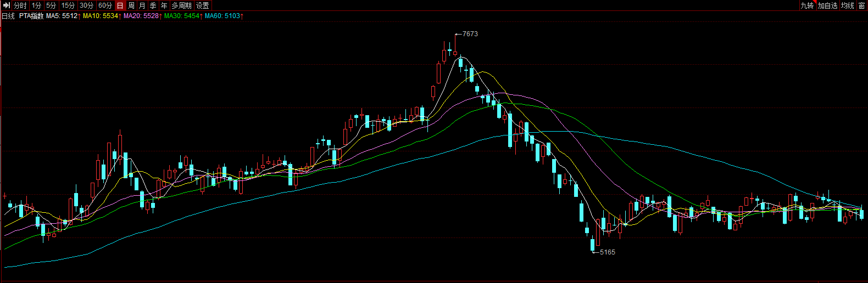Click the 7673 high price marker
The width and height of the screenshot is (868, 283).
pyautogui.click(x=470, y=34)
